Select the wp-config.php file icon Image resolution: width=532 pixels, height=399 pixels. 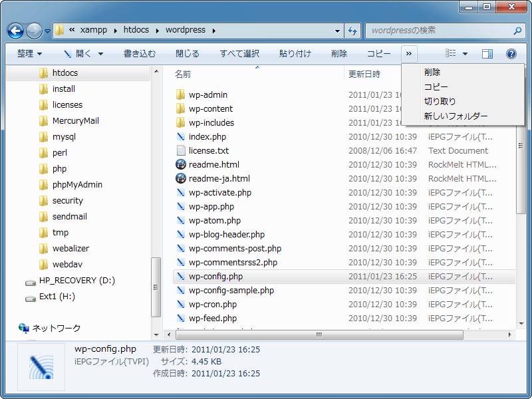point(180,276)
